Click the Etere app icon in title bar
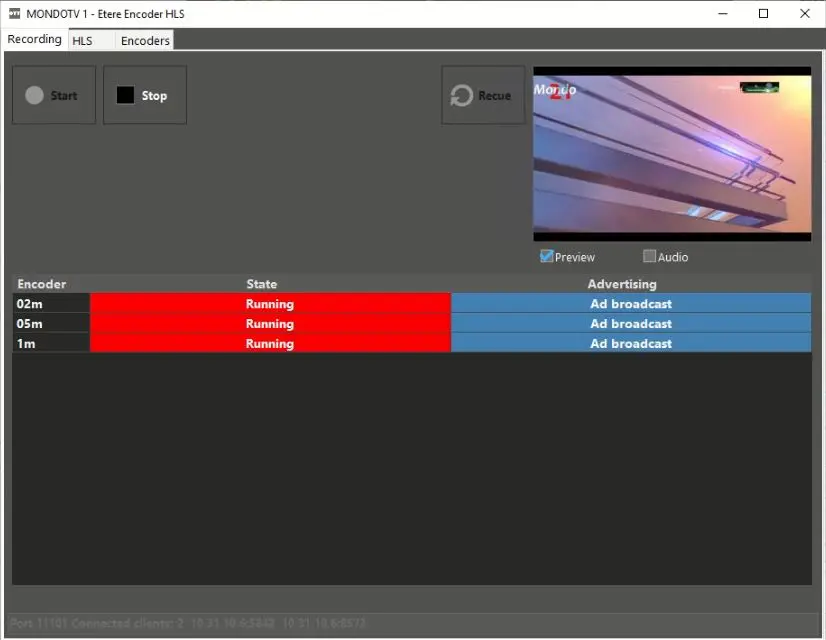The width and height of the screenshot is (826, 640). (x=14, y=14)
